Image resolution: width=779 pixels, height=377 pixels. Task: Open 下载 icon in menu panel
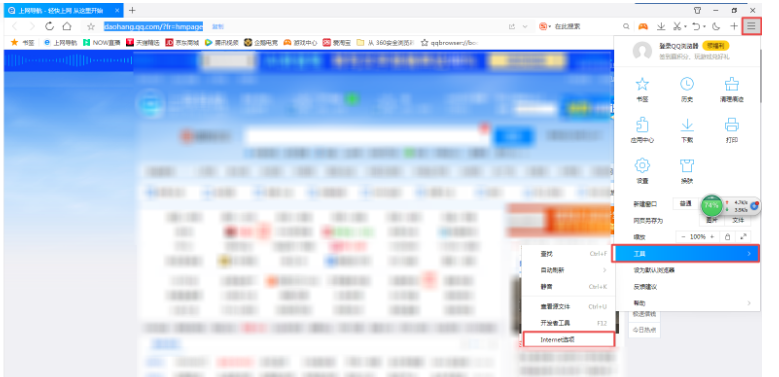[687, 131]
